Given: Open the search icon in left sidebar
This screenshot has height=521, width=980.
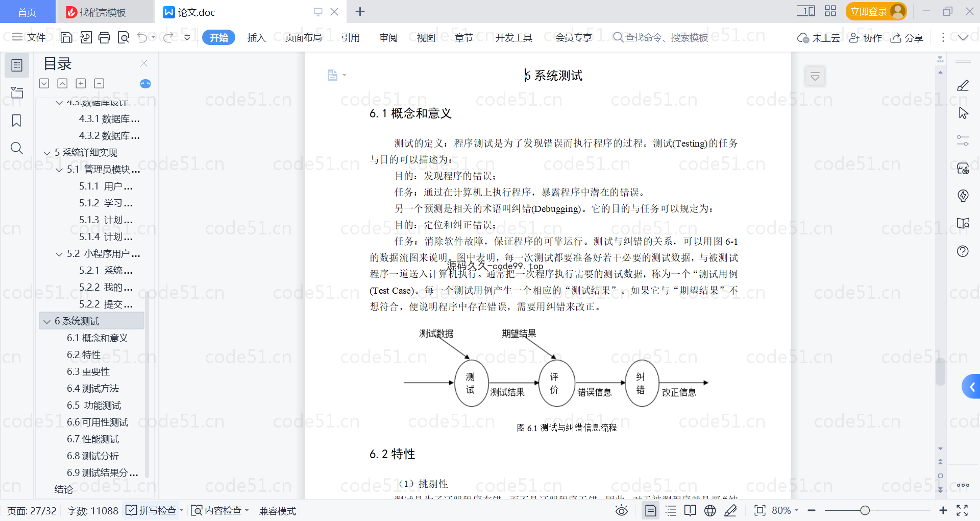Looking at the screenshot, I should [x=17, y=148].
